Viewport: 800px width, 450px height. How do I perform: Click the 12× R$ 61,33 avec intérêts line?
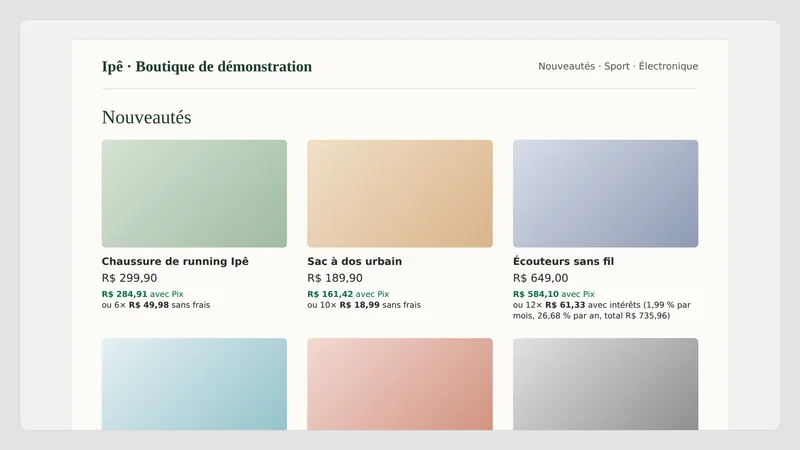click(x=602, y=310)
